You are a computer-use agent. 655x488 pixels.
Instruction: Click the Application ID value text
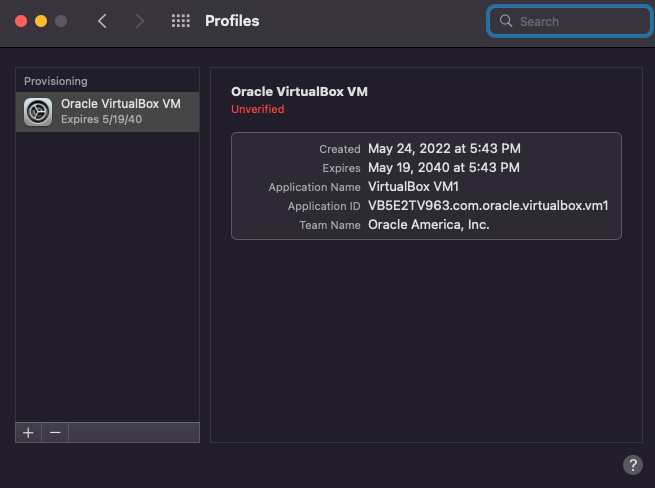488,206
